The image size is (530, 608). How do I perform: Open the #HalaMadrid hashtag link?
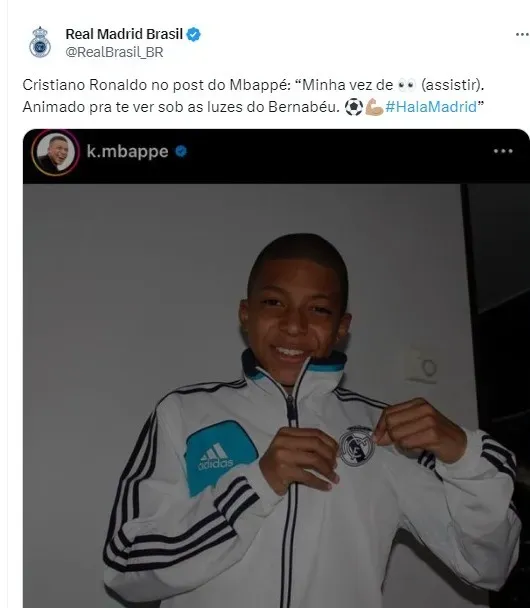[x=431, y=107]
